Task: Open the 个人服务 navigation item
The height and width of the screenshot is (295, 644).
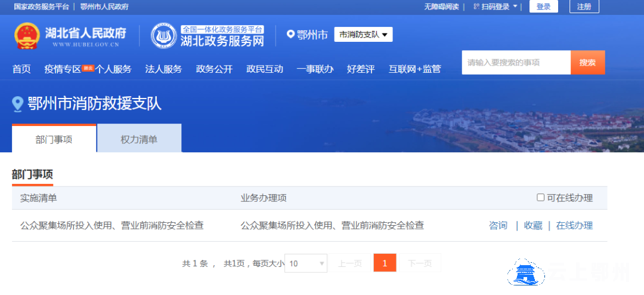Action: coord(113,69)
